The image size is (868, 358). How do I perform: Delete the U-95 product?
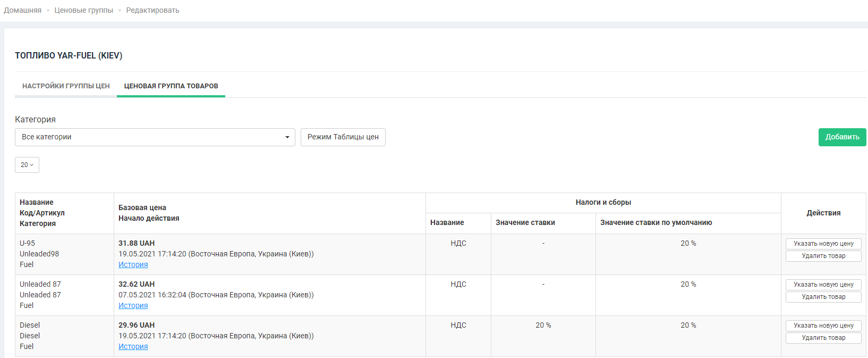823,256
